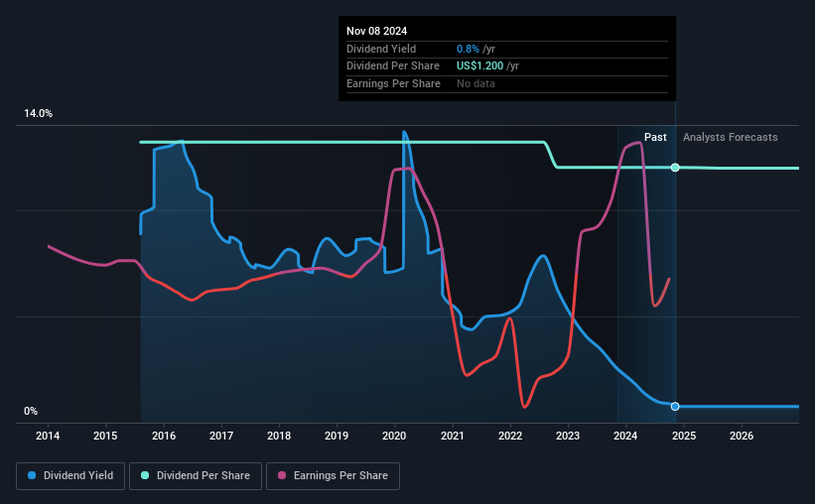Click the 'Analysts Forecasts' label
The width and height of the screenshot is (815, 504).
[731, 137]
